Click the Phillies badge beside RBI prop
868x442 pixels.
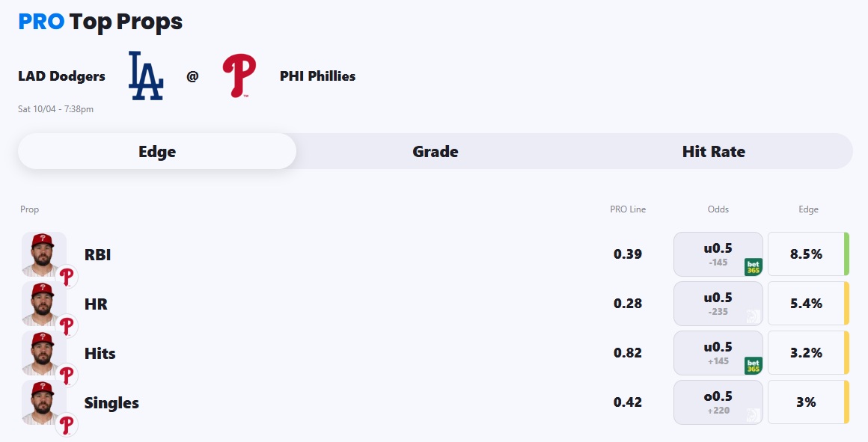coord(67,277)
